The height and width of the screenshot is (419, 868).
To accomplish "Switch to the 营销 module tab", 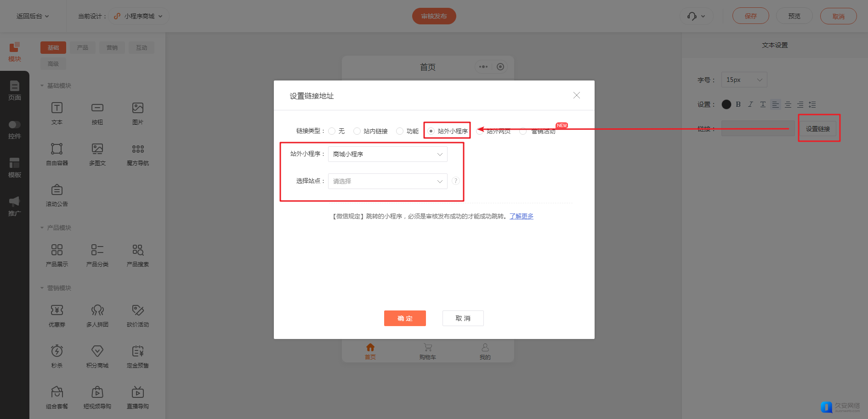I will click(112, 48).
